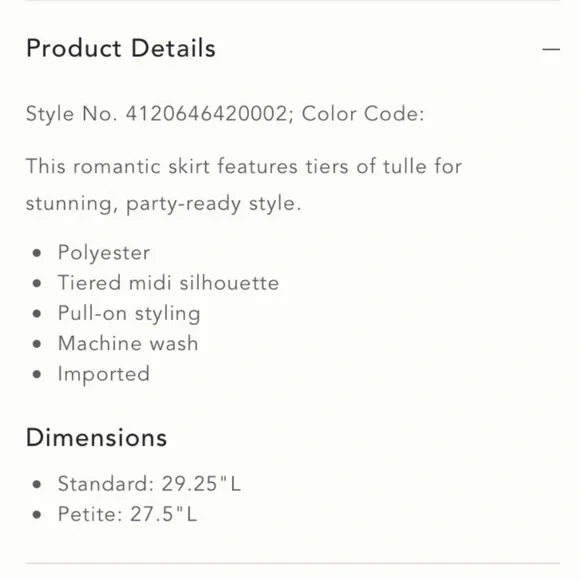Click the romantic skirt description first line
580x580 pixels.
[x=244, y=166]
